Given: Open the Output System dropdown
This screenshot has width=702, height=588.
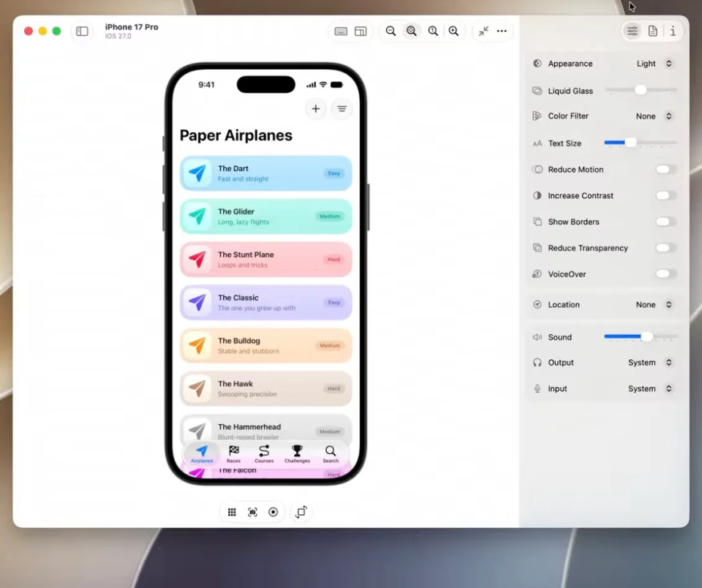Looking at the screenshot, I should 650,362.
